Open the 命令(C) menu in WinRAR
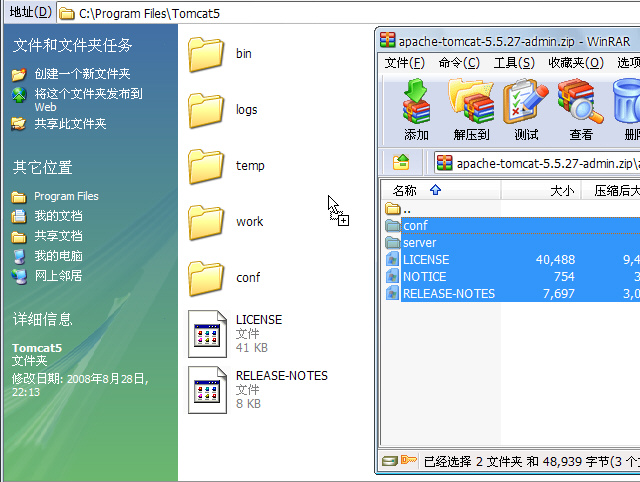The width and height of the screenshot is (640, 482). (459, 63)
